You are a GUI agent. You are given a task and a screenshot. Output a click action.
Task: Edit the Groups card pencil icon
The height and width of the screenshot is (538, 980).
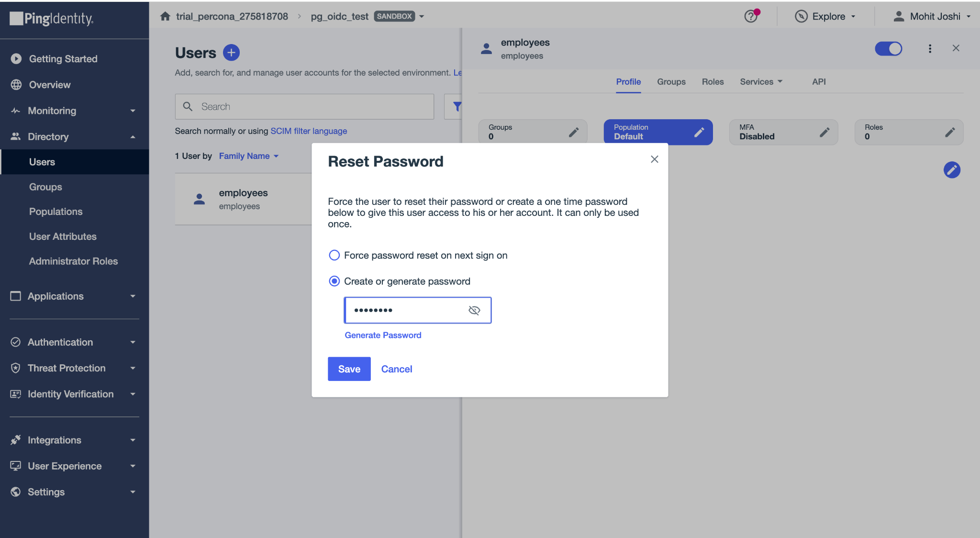pyautogui.click(x=574, y=132)
